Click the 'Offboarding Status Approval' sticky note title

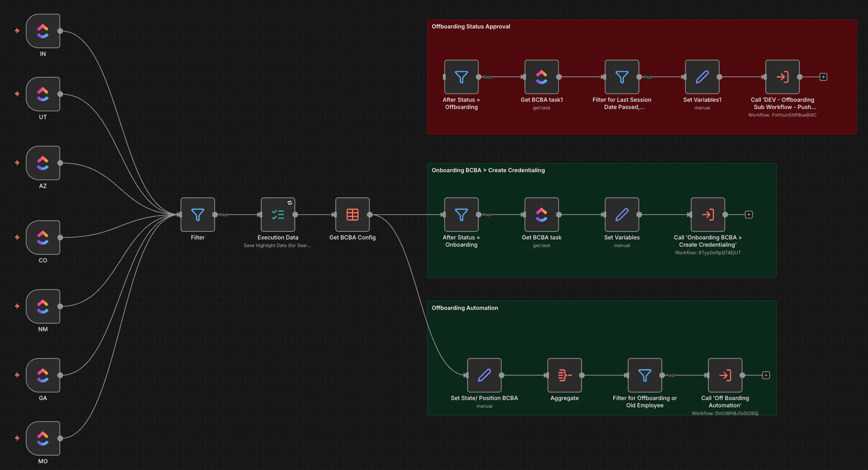pyautogui.click(x=471, y=26)
